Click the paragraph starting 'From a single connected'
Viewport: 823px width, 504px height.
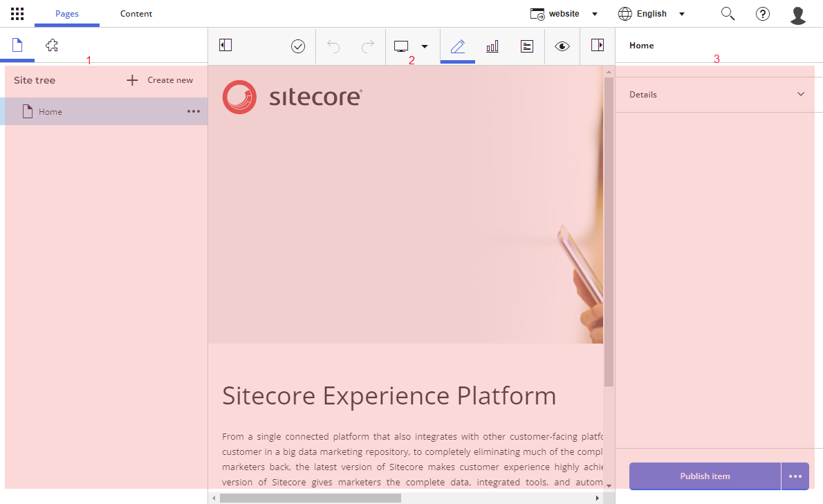412,459
